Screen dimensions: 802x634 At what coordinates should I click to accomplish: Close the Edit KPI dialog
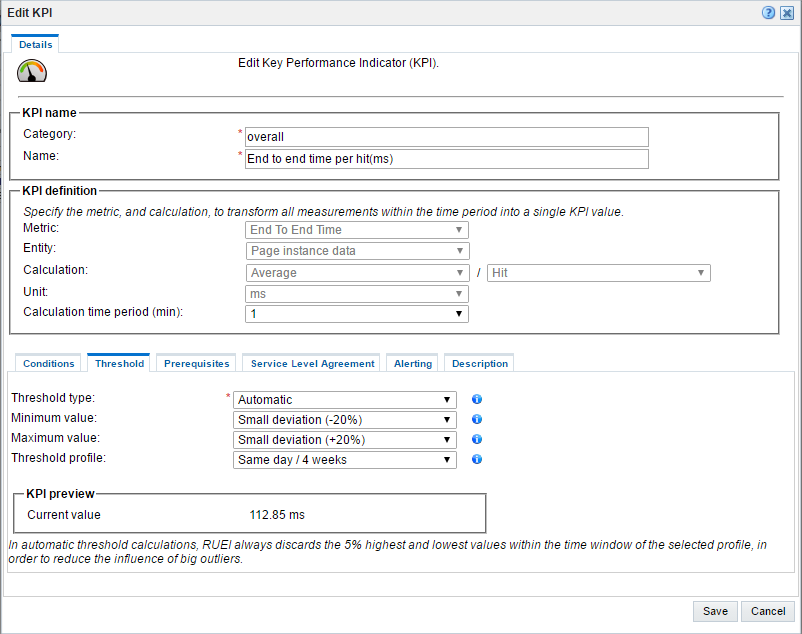pyautogui.click(x=787, y=13)
